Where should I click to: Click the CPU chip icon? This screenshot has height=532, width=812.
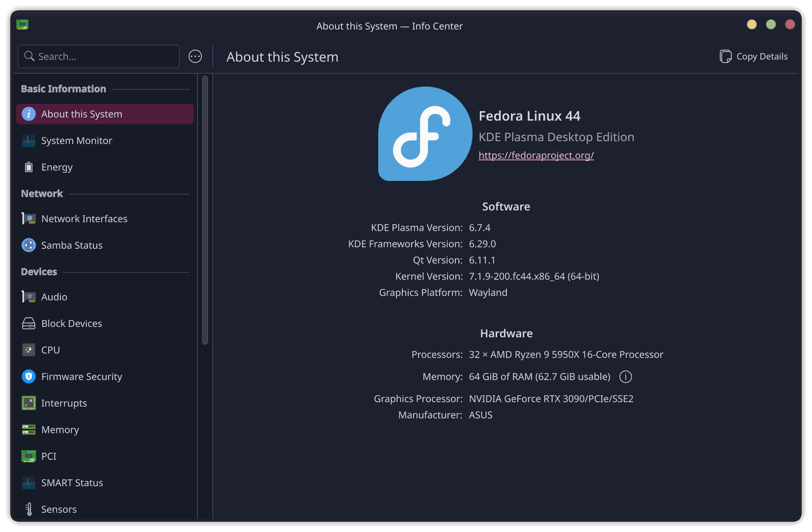click(28, 350)
